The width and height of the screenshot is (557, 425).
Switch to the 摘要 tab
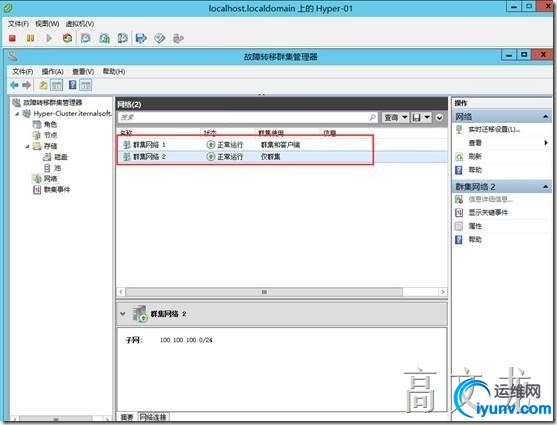pyautogui.click(x=127, y=417)
